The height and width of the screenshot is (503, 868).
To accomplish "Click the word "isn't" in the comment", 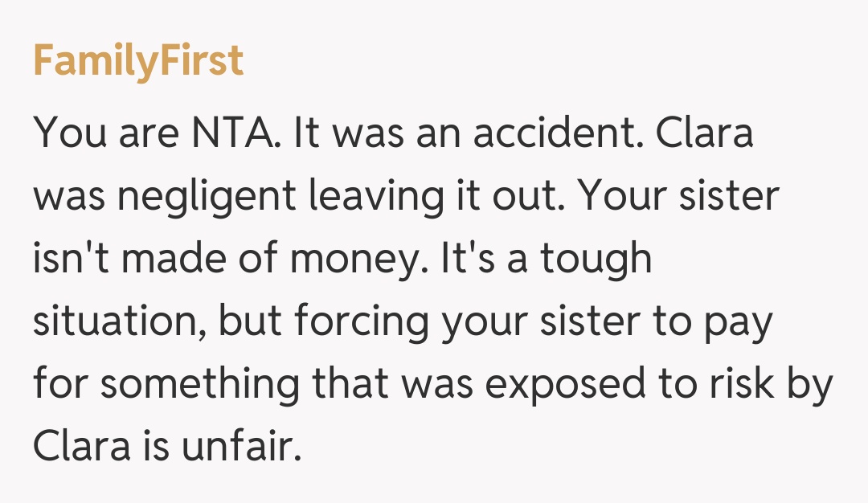I will coord(68,260).
